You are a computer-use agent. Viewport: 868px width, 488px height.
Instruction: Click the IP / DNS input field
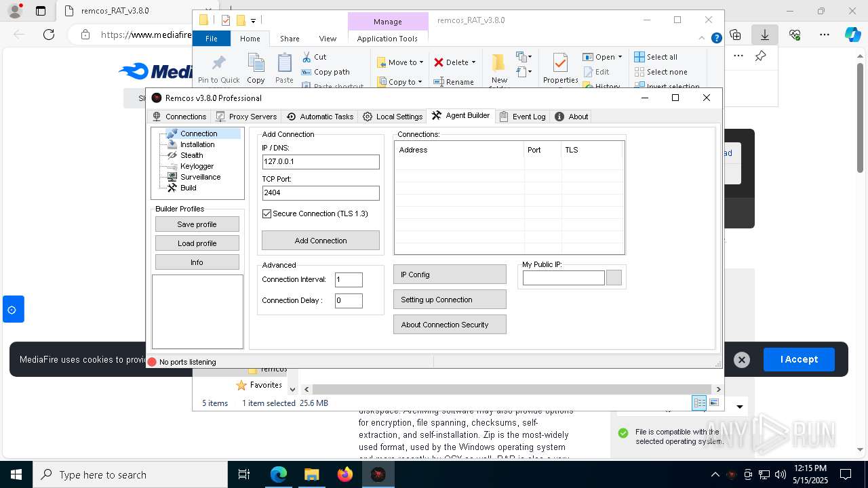pos(321,162)
